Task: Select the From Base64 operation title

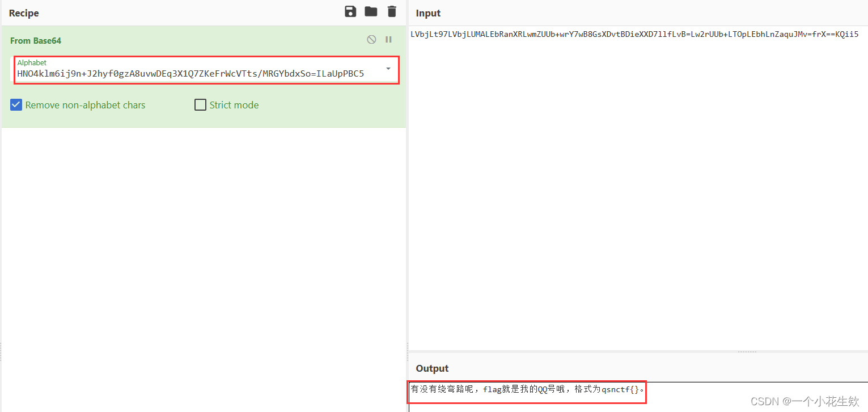Action: pos(36,41)
